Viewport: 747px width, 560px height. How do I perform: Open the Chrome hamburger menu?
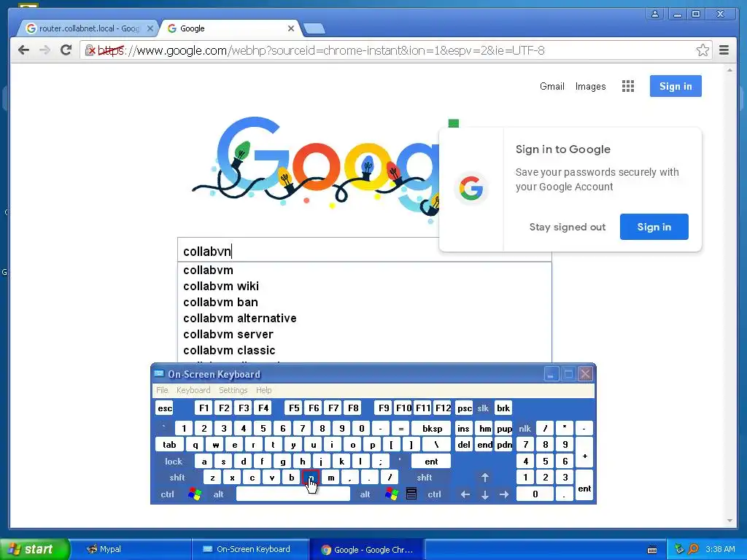coord(724,50)
